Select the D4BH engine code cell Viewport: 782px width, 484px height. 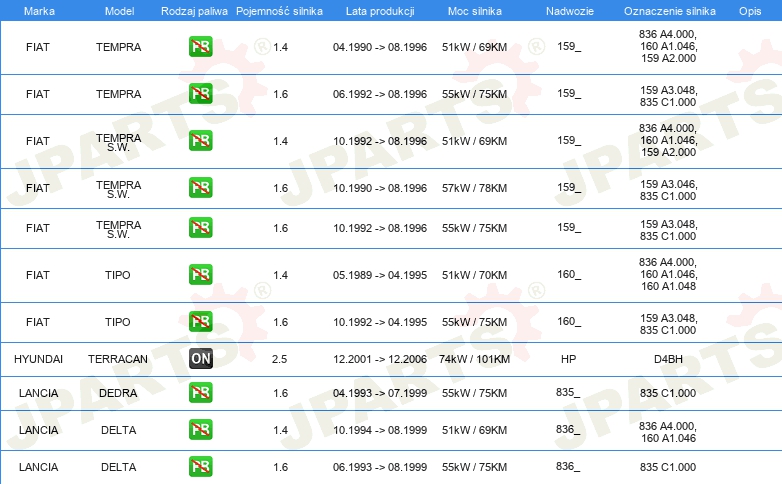click(668, 359)
